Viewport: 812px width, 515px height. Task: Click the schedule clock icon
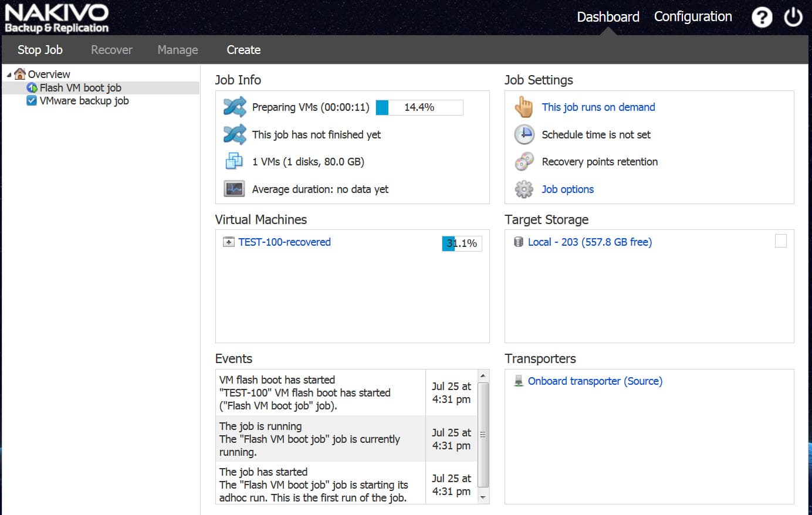click(524, 134)
